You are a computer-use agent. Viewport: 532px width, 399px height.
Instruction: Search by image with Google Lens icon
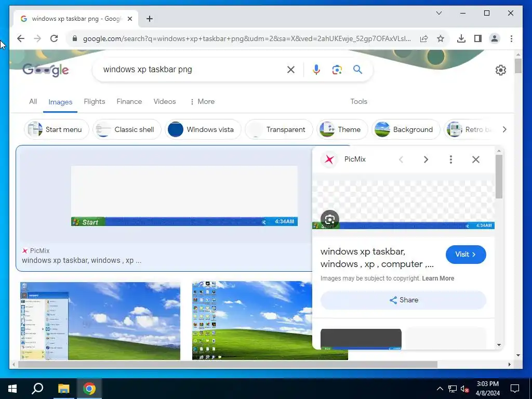(x=337, y=70)
